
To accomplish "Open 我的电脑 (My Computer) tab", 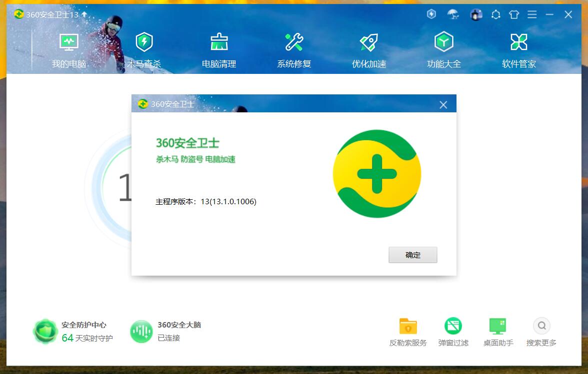I will [69, 51].
